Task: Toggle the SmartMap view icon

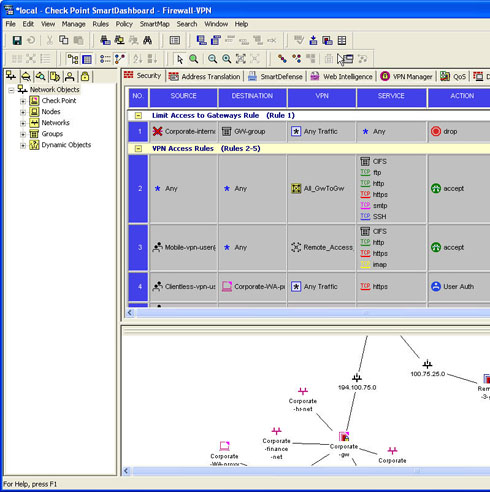Action: coord(120,59)
